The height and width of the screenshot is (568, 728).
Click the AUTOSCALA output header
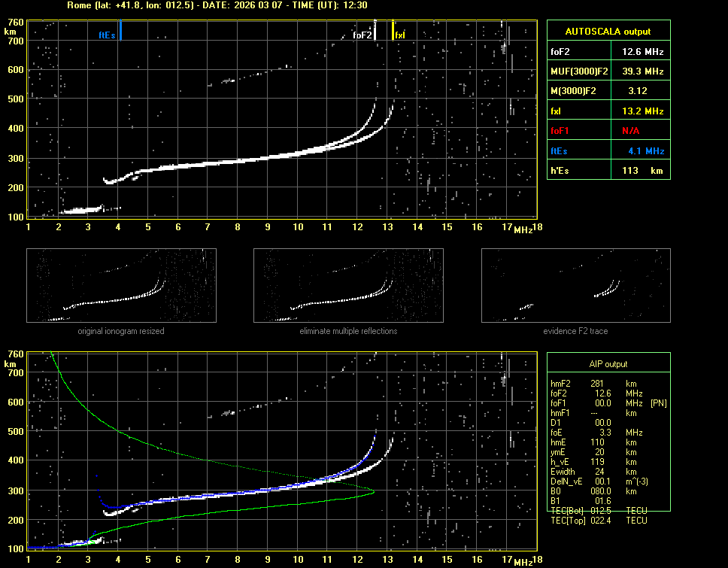point(608,32)
